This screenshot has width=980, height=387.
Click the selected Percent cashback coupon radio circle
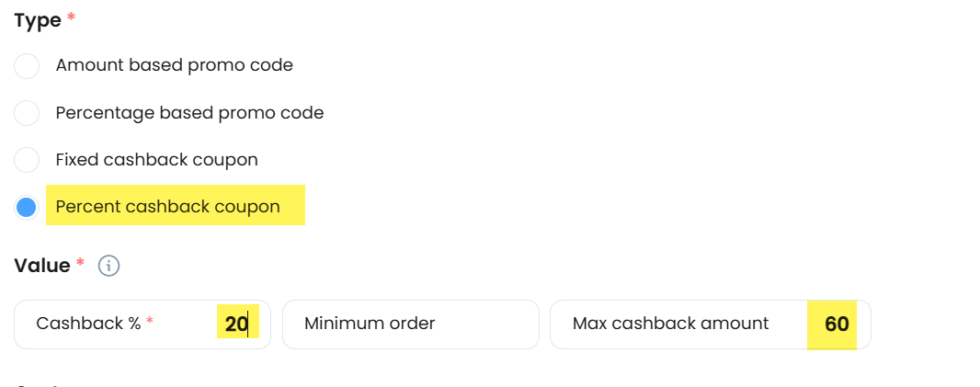(x=27, y=208)
